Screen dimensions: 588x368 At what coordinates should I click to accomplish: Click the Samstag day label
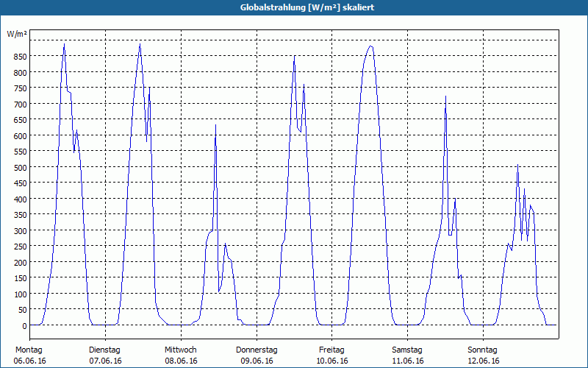[x=407, y=350]
